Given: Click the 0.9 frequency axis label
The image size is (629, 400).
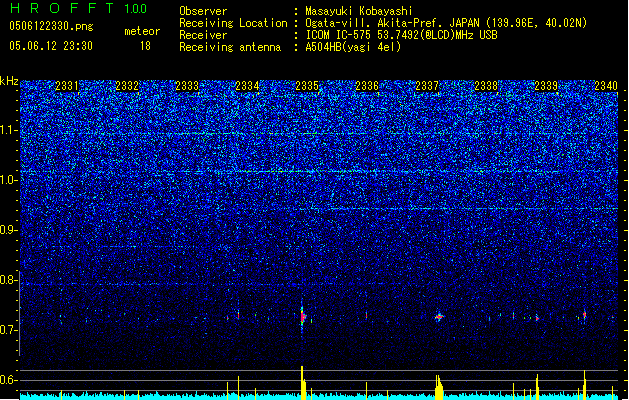Looking at the screenshot, I should (x=9, y=230).
